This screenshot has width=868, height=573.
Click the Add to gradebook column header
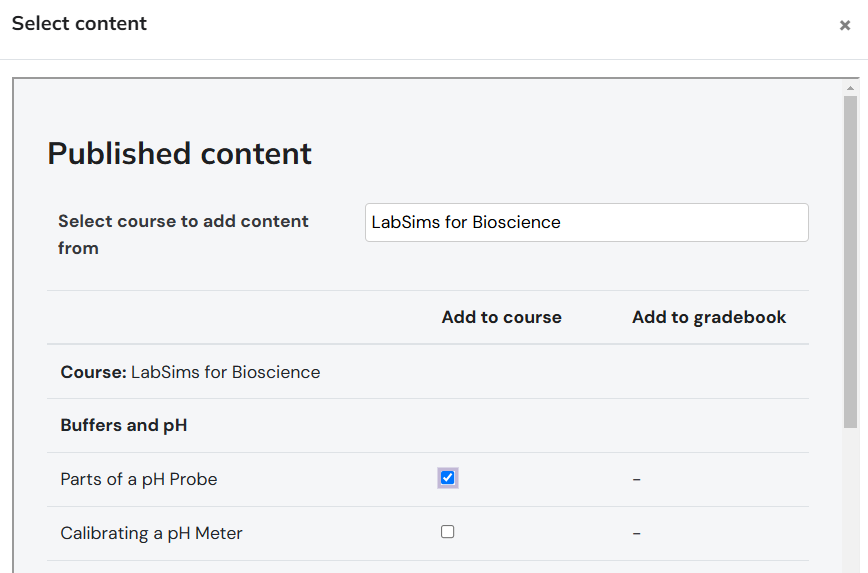tap(709, 317)
